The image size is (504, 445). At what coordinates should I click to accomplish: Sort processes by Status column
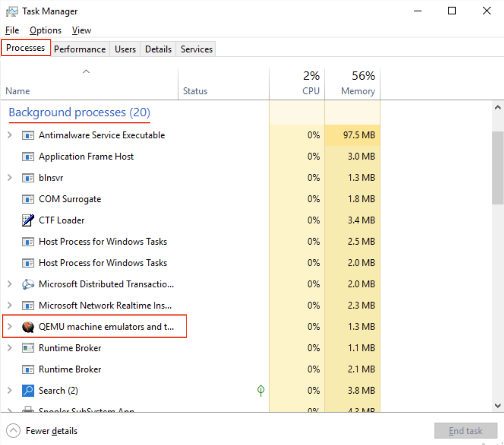[x=223, y=84]
